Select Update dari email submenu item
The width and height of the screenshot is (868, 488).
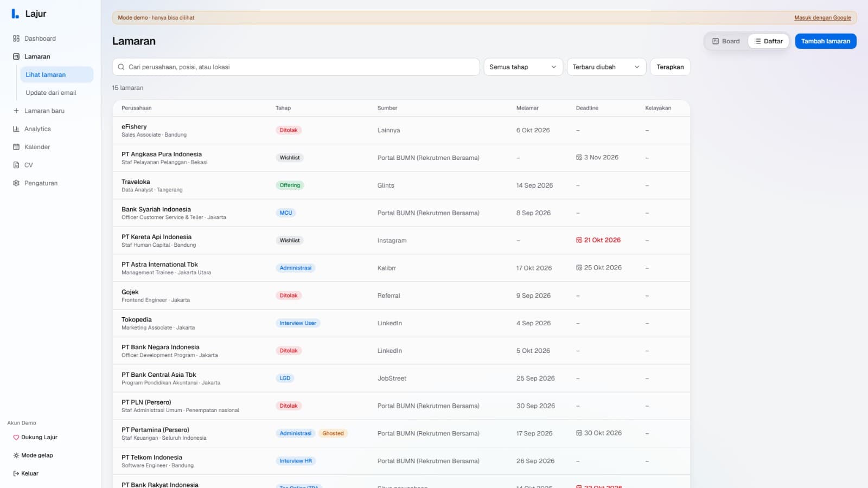click(x=56, y=93)
